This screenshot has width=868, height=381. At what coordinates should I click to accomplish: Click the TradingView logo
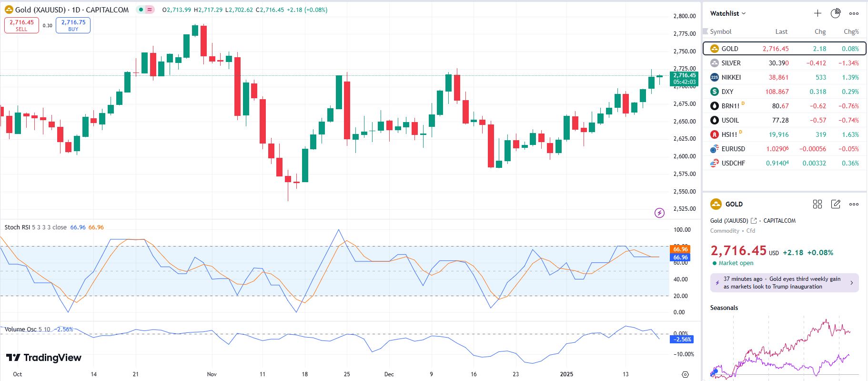click(x=44, y=358)
